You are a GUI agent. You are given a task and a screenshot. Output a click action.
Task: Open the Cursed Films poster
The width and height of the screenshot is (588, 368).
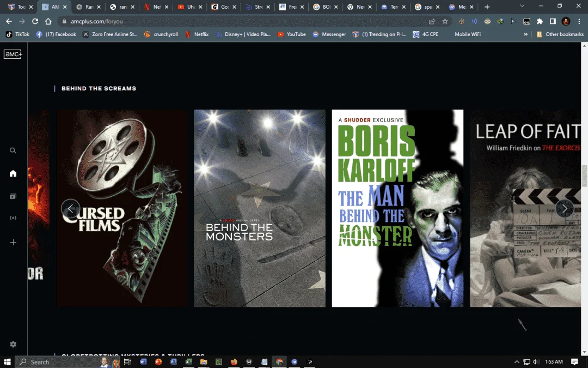pyautogui.click(x=122, y=208)
